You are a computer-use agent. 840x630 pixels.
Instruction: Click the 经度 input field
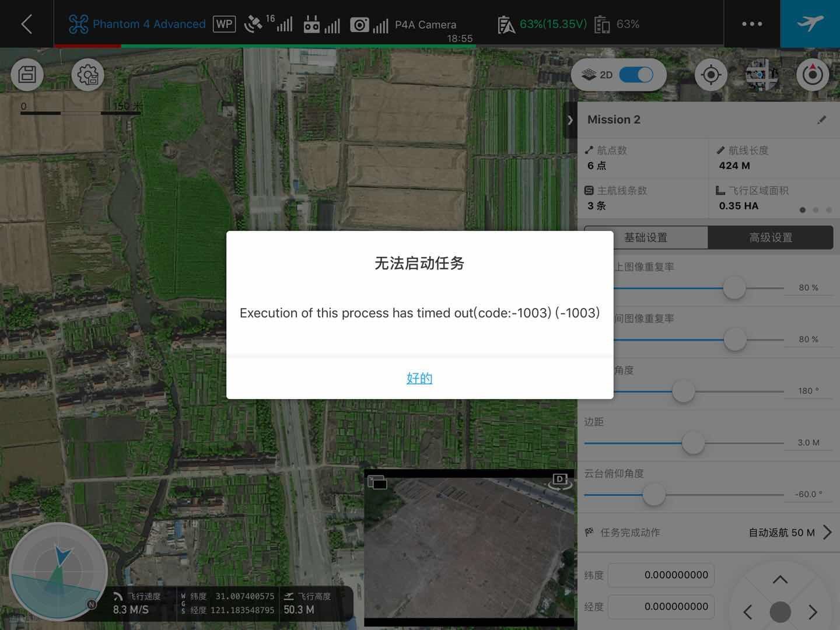pyautogui.click(x=661, y=607)
